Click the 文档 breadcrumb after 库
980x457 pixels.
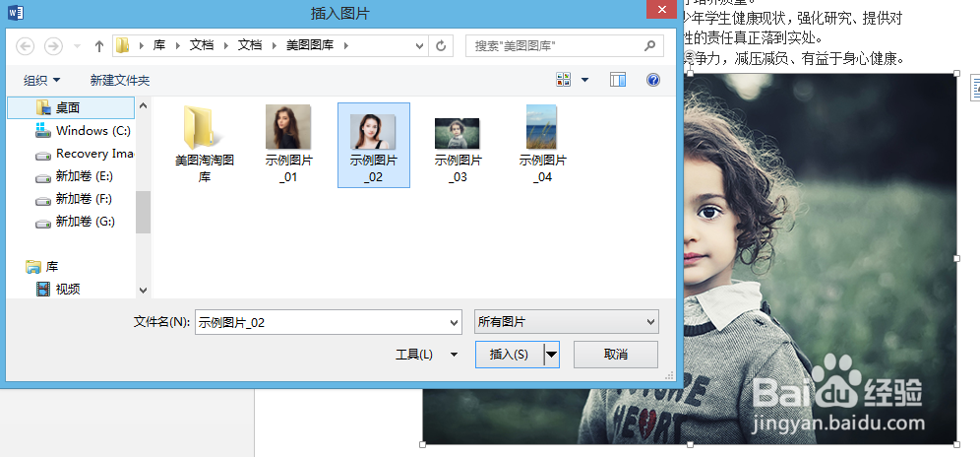click(x=202, y=45)
